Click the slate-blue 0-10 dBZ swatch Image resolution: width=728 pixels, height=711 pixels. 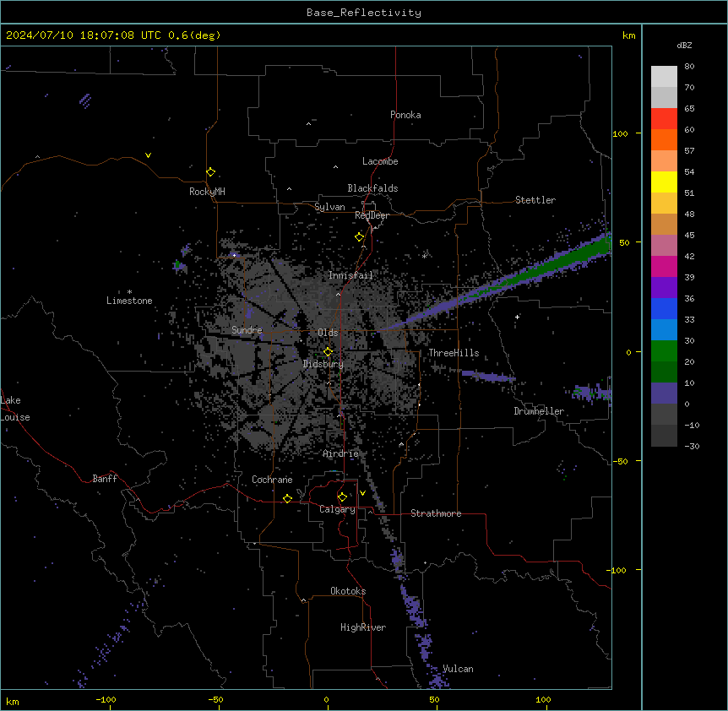(664, 393)
